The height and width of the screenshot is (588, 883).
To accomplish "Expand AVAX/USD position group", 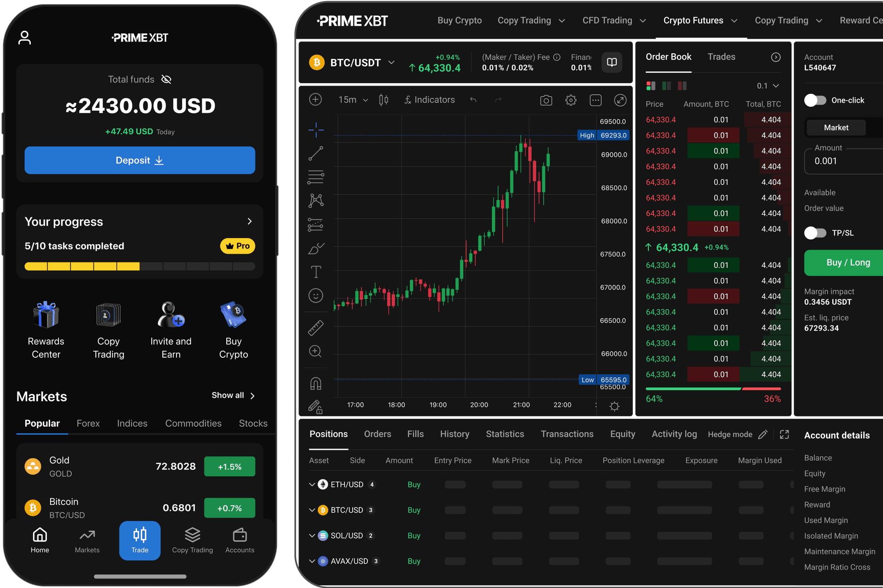I will pyautogui.click(x=312, y=561).
